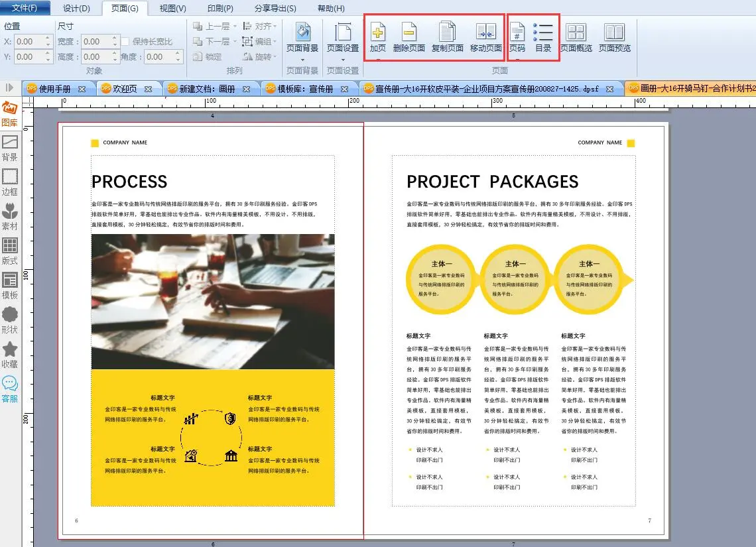
Task: Click the X position input field
Action: (x=29, y=42)
